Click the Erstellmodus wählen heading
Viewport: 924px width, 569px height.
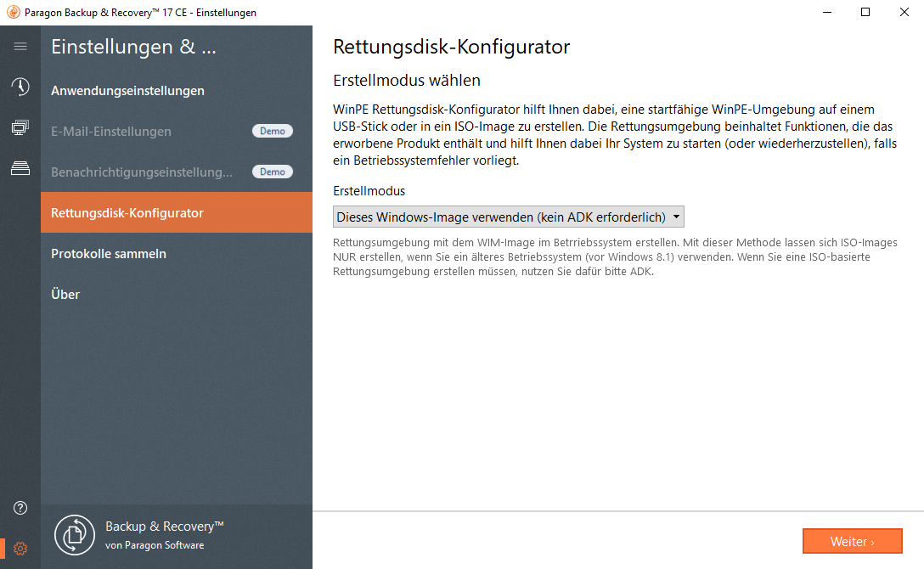[x=407, y=81]
